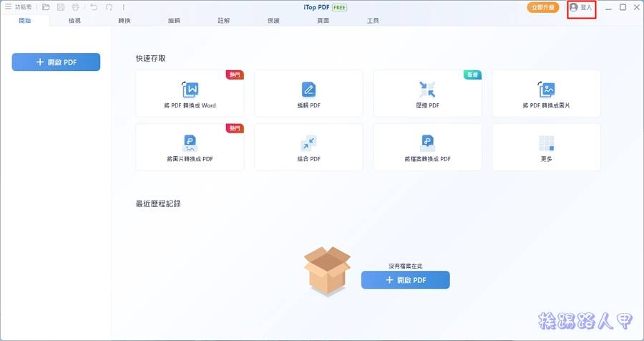Open the 註解 tab
The image size is (644, 341).
coord(224,21)
